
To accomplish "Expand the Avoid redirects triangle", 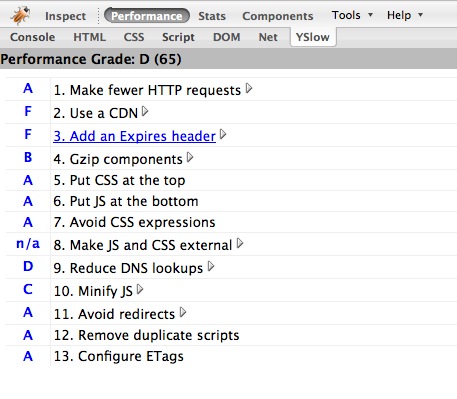I will (x=183, y=313).
